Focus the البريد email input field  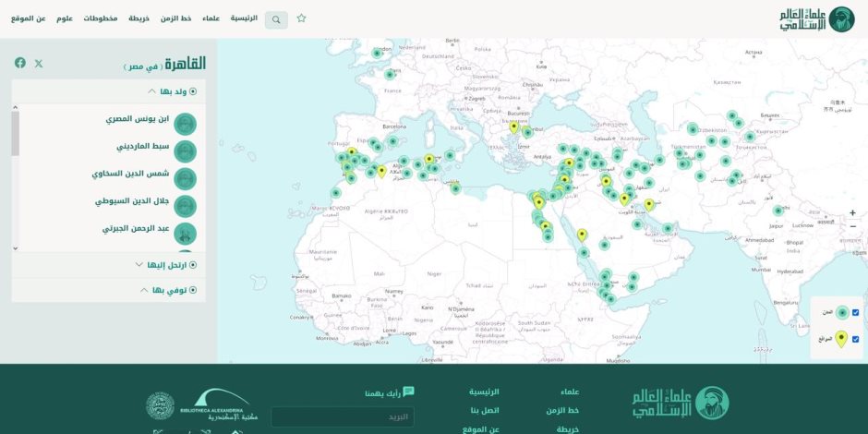[343, 416]
